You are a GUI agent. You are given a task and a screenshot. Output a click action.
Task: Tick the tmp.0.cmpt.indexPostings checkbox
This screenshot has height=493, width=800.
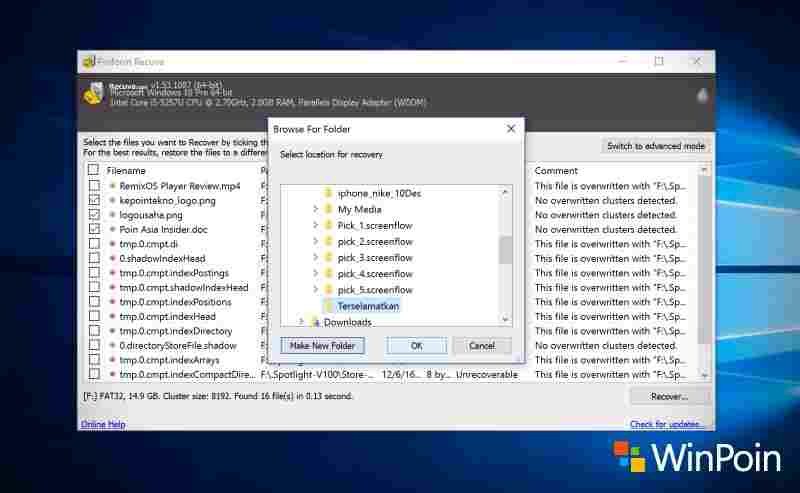[94, 273]
